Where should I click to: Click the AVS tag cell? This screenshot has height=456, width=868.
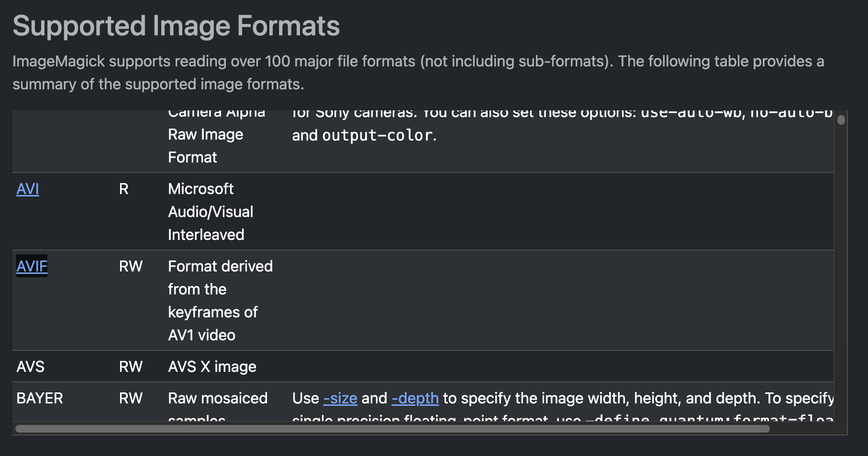click(30, 367)
